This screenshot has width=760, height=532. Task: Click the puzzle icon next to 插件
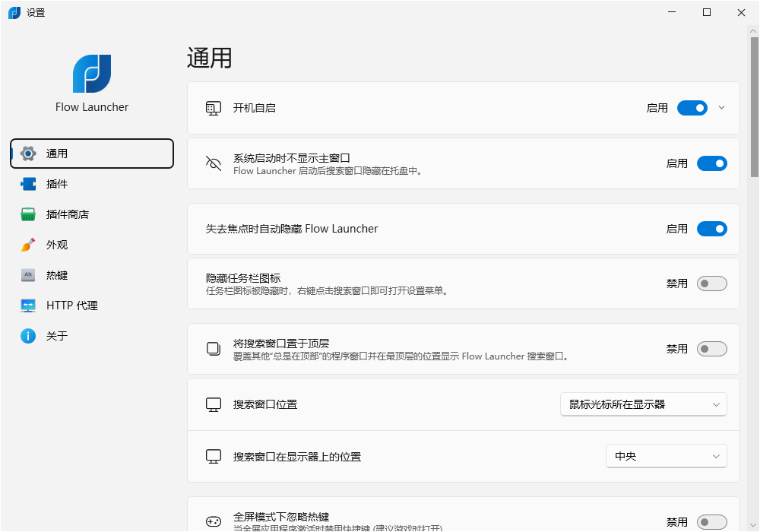(28, 184)
